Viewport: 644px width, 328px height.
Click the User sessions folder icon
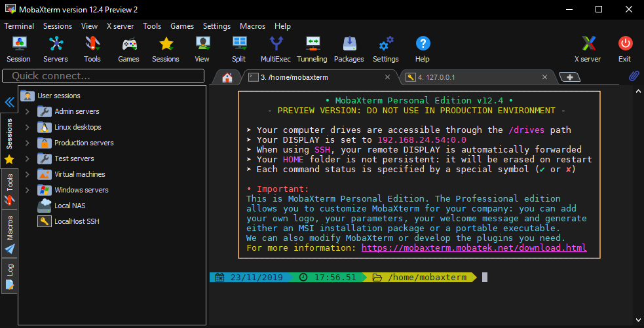(28, 96)
